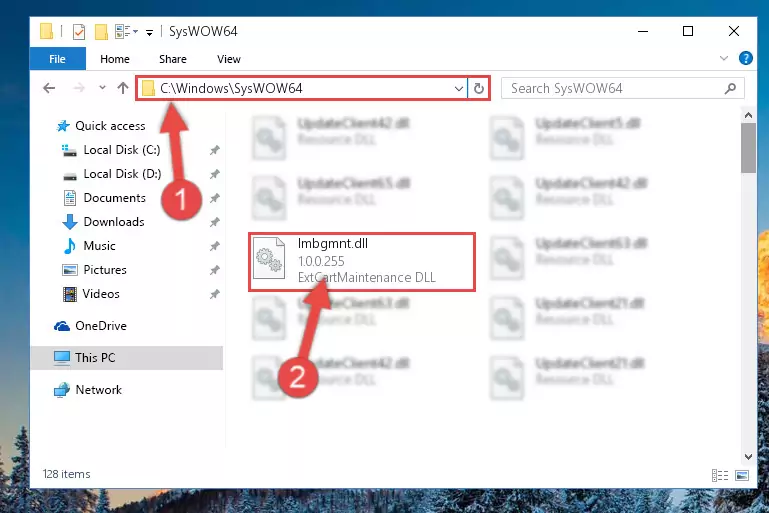
Task: Open Downloads in the sidebar
Action: (114, 222)
